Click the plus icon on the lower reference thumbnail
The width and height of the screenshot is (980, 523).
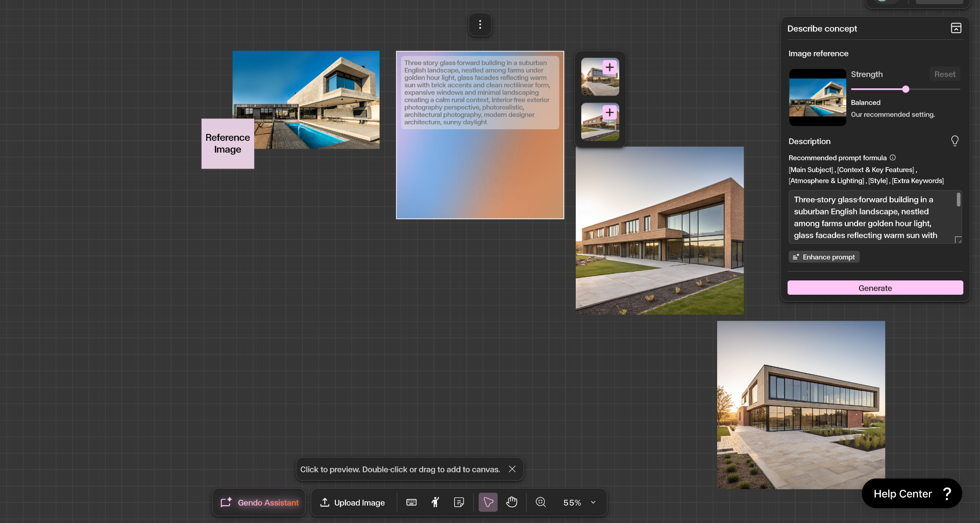(610, 111)
